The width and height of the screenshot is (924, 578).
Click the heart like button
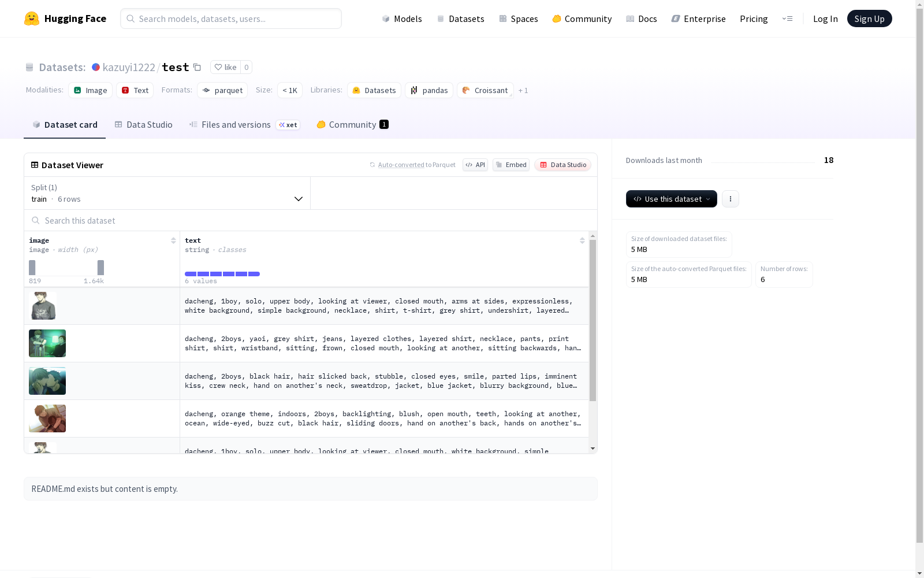[225, 67]
